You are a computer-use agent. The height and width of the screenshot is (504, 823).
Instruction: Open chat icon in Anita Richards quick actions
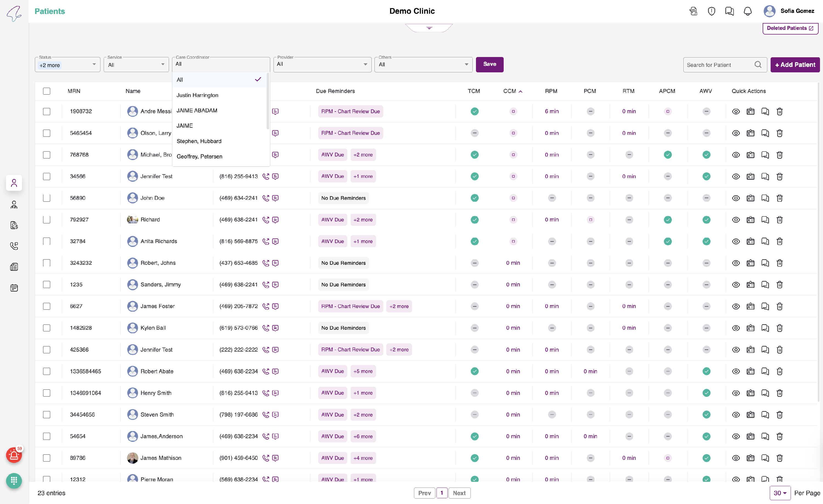(x=765, y=241)
